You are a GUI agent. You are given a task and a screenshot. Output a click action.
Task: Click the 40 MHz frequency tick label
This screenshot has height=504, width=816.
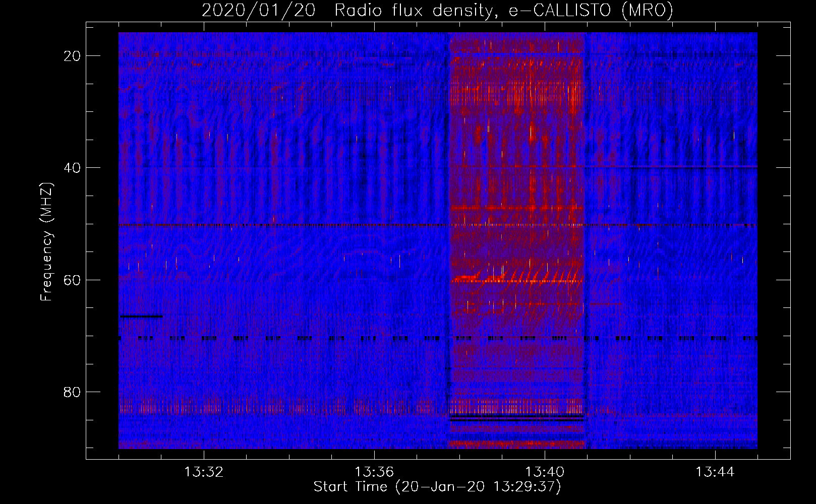[73, 168]
